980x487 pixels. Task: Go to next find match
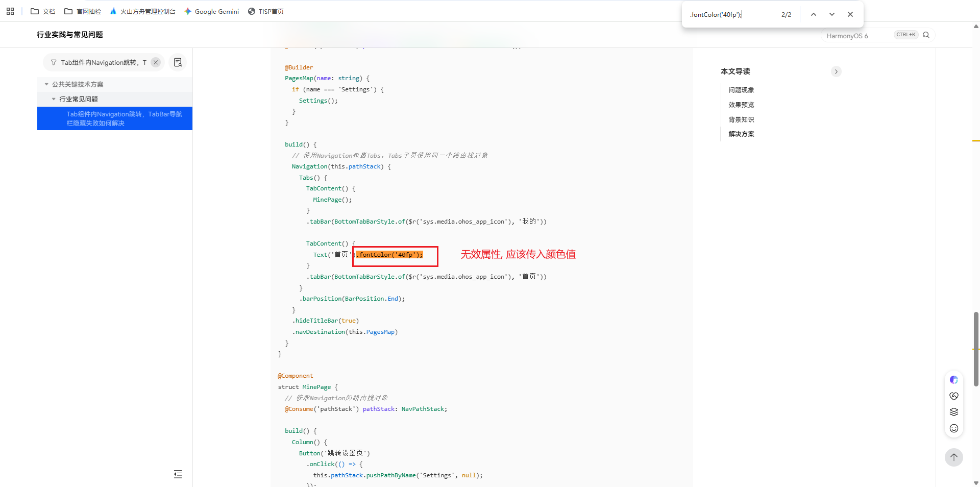(832, 14)
